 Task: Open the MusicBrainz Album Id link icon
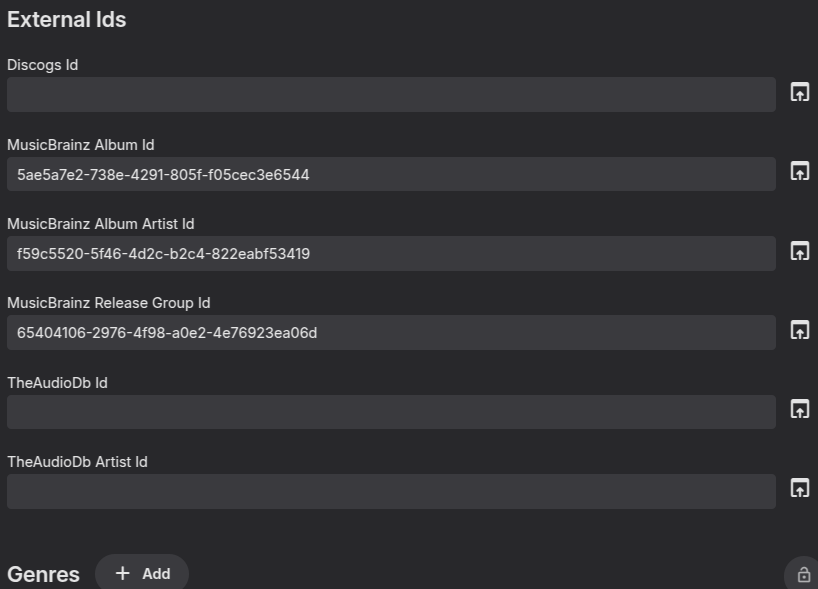pyautogui.click(x=799, y=172)
